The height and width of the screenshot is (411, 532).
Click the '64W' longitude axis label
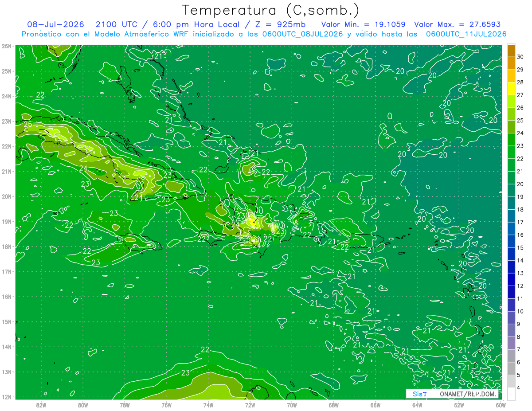(x=417, y=405)
